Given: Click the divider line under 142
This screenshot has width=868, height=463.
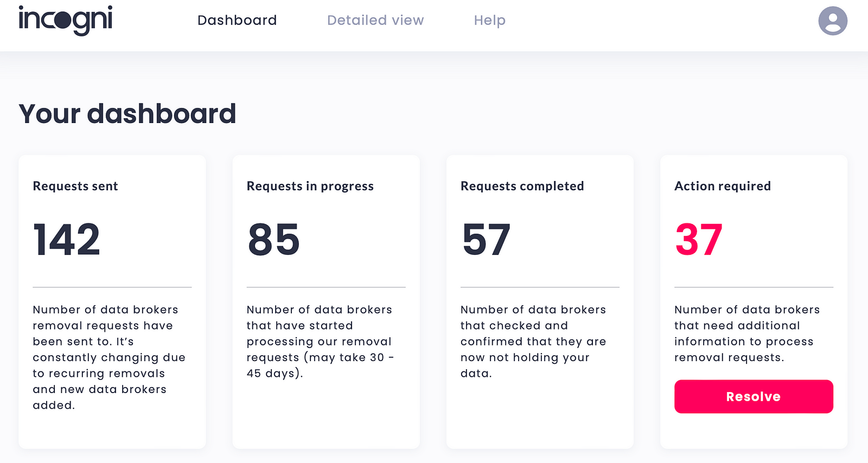Looking at the screenshot, I should (112, 287).
